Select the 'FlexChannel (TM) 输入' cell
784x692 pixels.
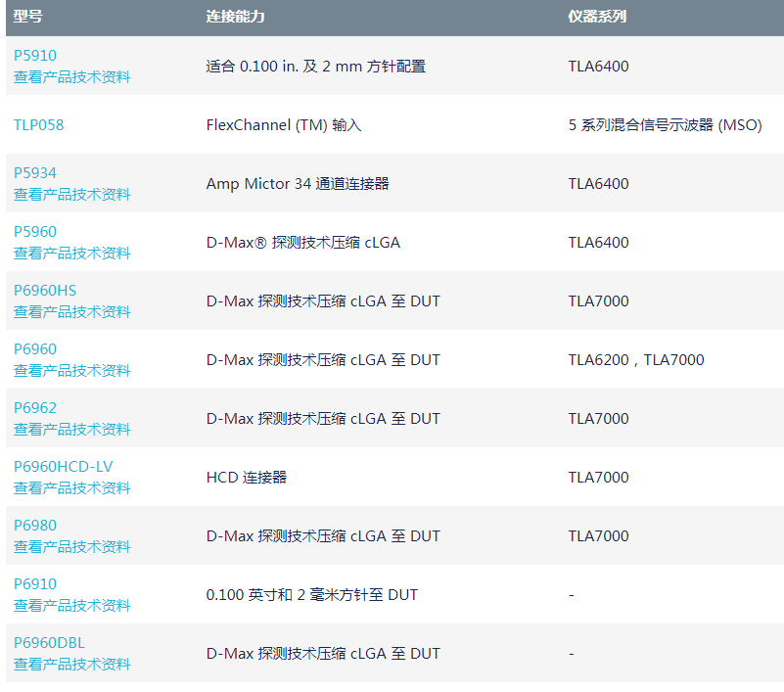pyautogui.click(x=284, y=125)
